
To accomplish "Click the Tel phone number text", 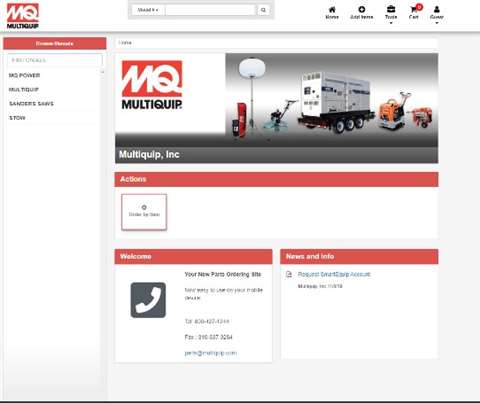I will (x=207, y=321).
